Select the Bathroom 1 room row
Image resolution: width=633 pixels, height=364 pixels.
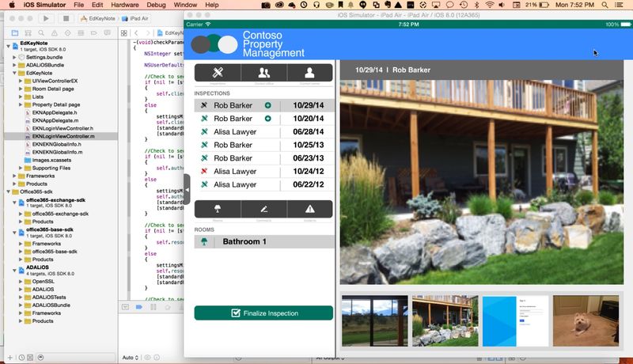[264, 241]
